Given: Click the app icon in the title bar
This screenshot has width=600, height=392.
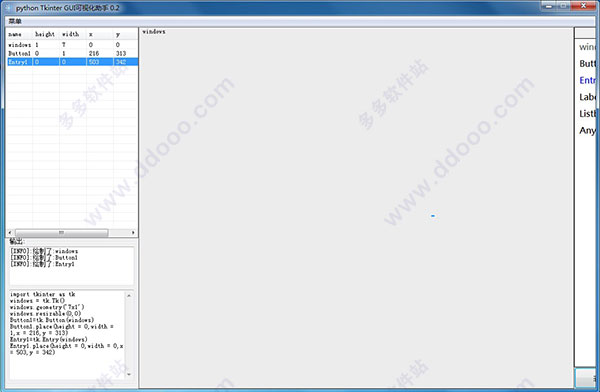Looking at the screenshot, I should coord(8,7).
